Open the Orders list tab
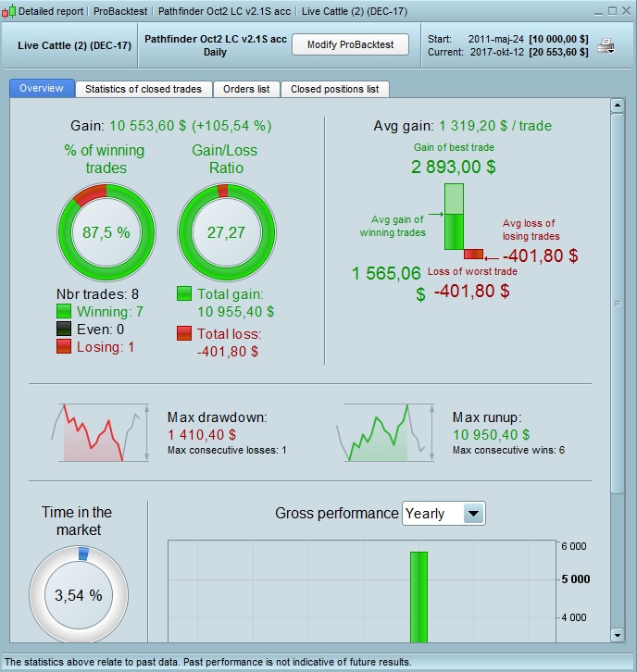Image resolution: width=637 pixels, height=672 pixels. pos(246,89)
